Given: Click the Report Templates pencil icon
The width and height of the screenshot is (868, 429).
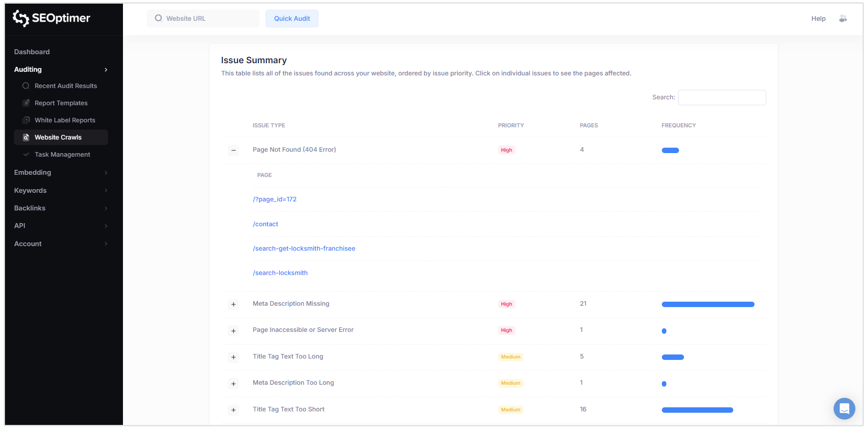Looking at the screenshot, I should (x=26, y=103).
